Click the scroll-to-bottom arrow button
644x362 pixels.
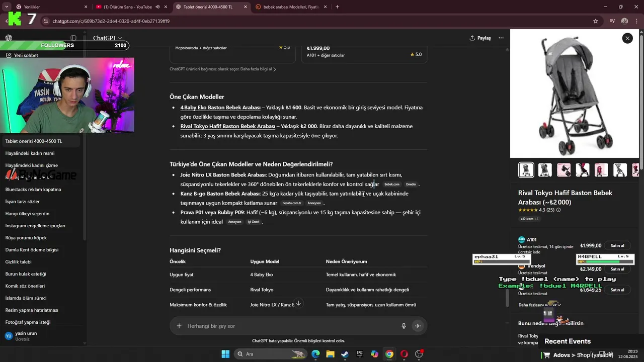pyautogui.click(x=298, y=303)
